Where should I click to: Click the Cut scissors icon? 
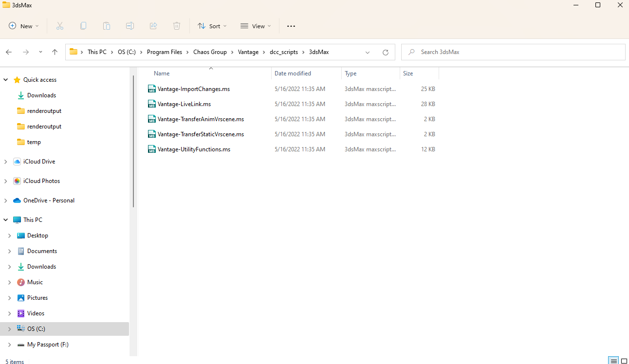[60, 26]
